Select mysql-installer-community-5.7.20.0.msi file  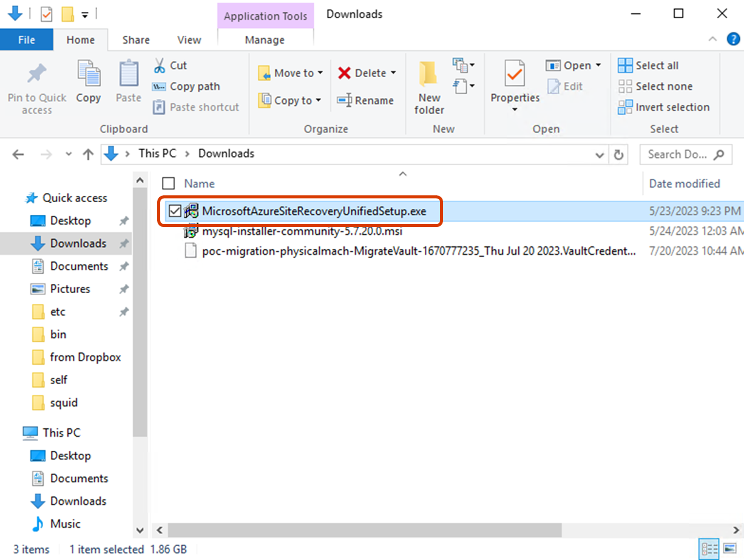tap(302, 231)
